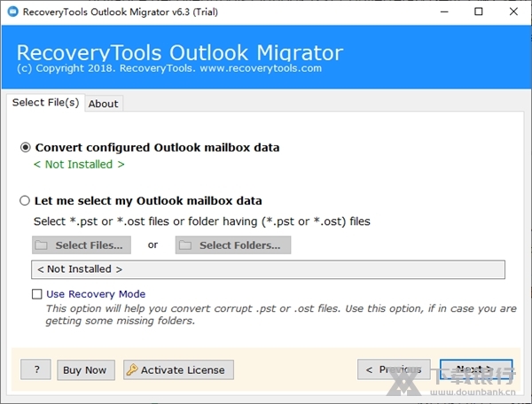Click the folder icon on Select Files
532x404 pixels.
tap(43, 245)
